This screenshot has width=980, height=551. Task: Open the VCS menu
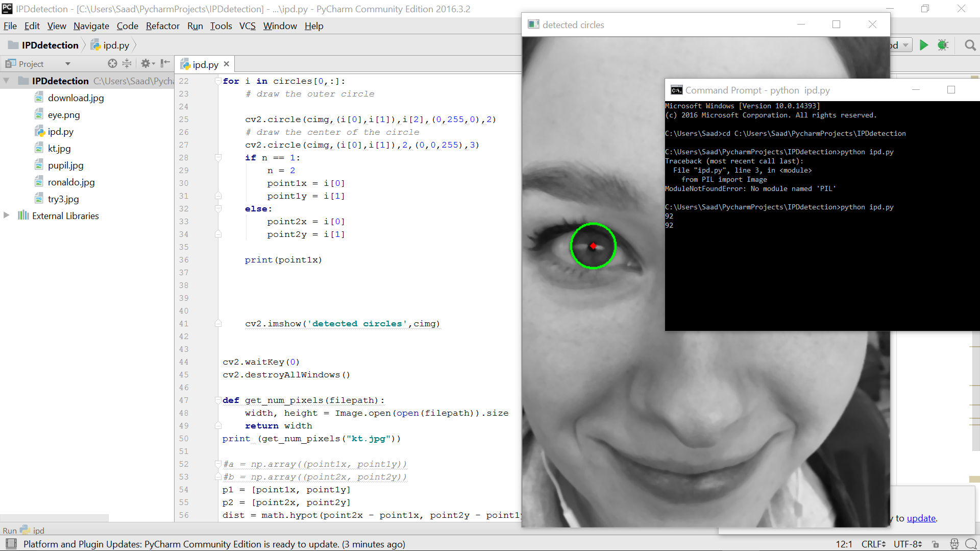click(247, 26)
